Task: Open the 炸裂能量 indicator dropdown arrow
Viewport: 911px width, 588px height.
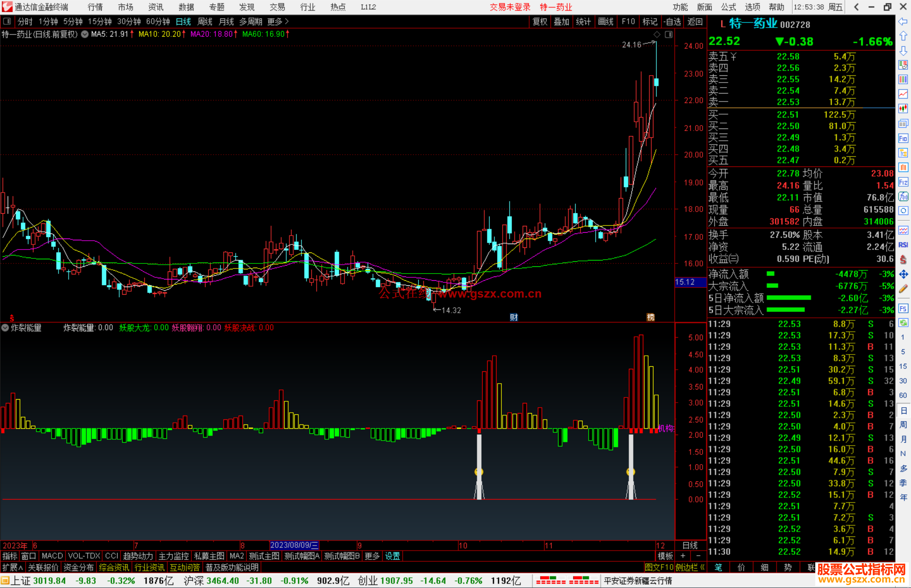Action: point(5,328)
